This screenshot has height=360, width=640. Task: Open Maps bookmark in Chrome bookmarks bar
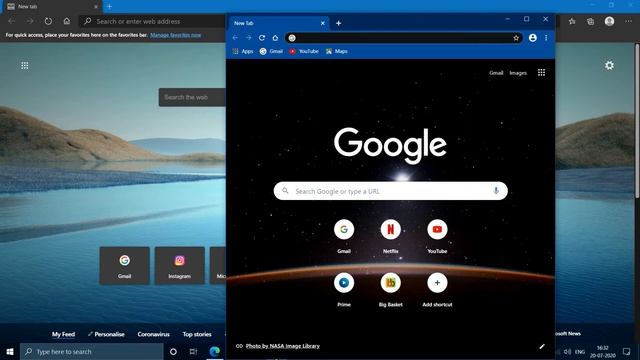pos(337,51)
